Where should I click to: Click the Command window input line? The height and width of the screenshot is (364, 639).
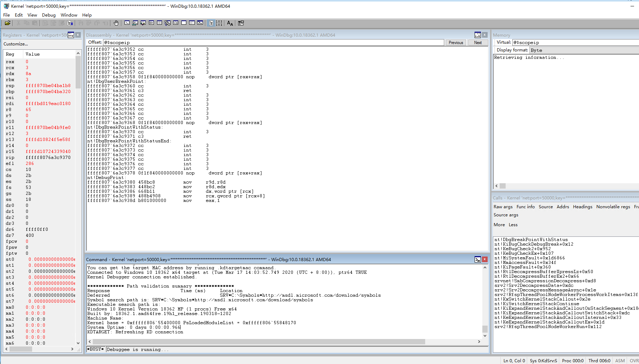tap(297, 350)
